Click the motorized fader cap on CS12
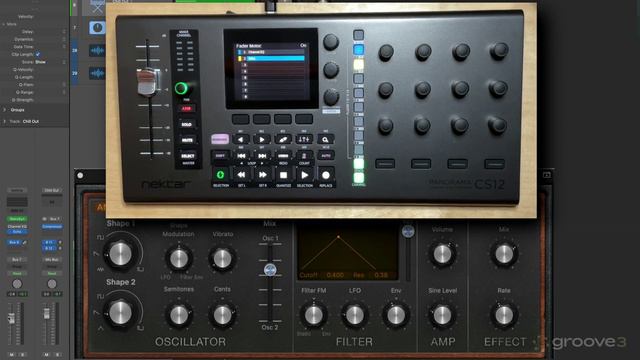 (x=147, y=81)
